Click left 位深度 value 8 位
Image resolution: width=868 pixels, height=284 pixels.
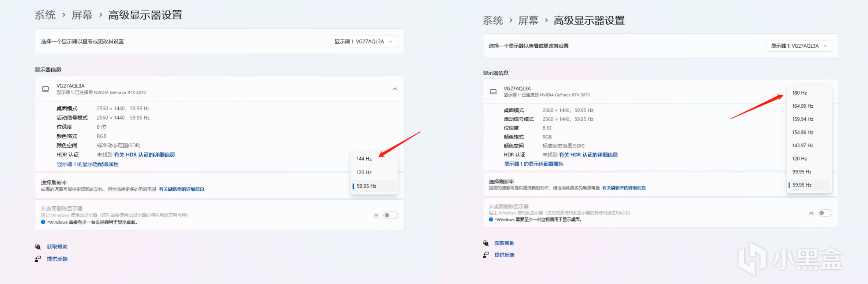click(101, 127)
